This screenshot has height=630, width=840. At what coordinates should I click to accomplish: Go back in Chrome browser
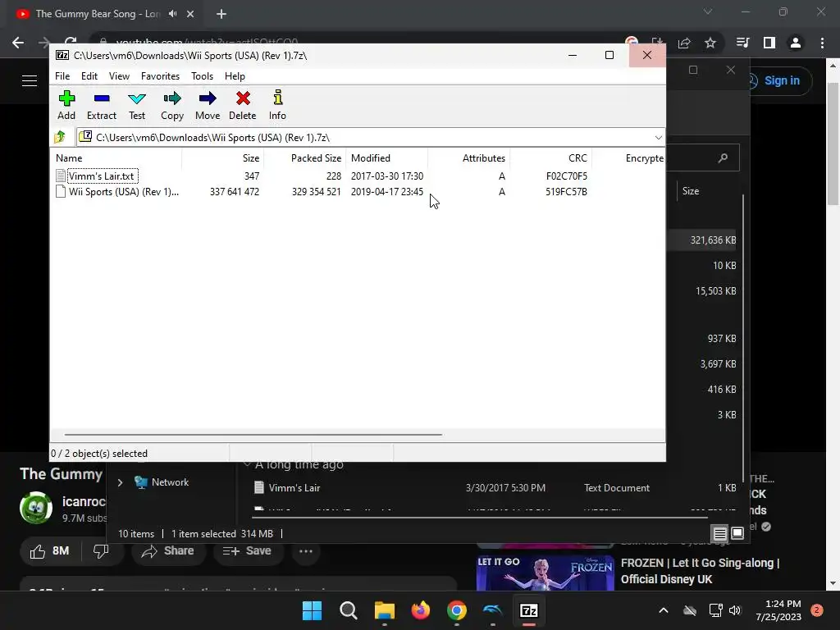tap(18, 43)
